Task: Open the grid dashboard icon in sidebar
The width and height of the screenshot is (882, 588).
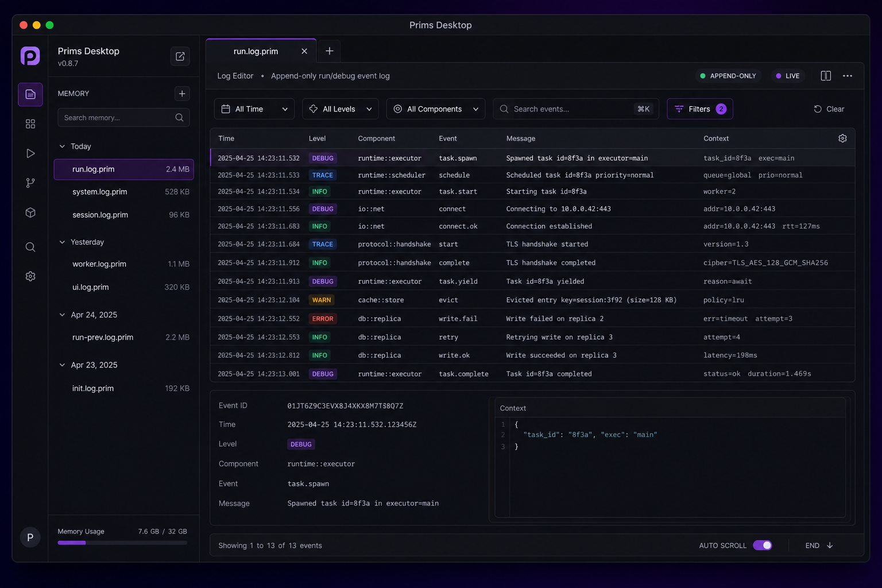Action: click(x=30, y=124)
